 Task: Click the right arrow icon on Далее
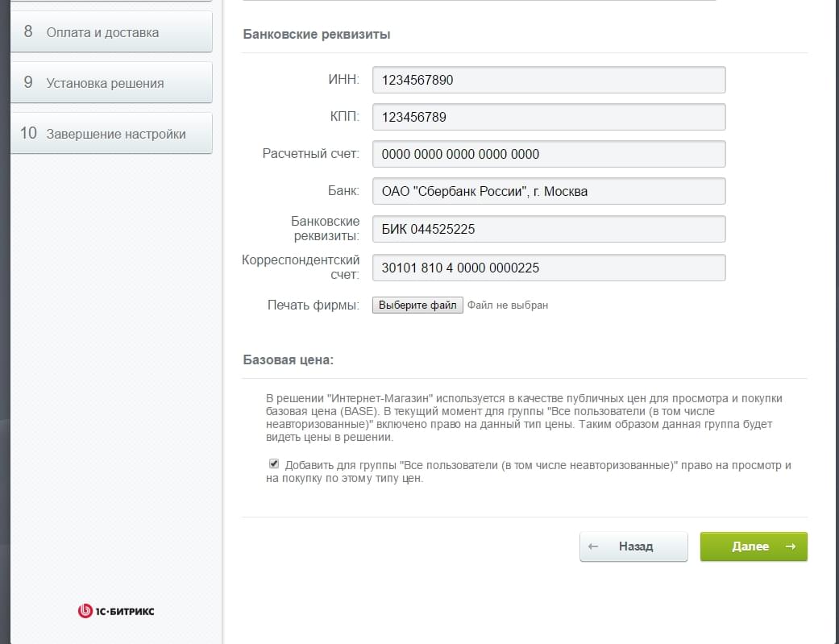(791, 546)
